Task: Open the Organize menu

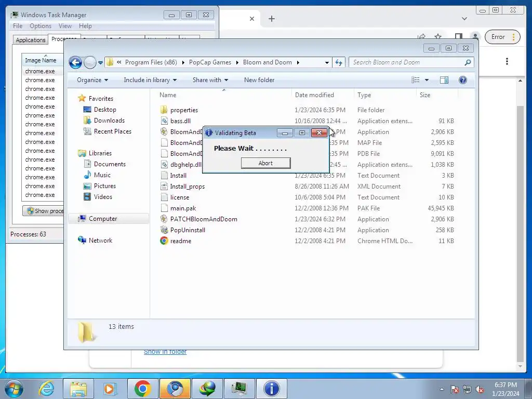Action: tap(92, 80)
